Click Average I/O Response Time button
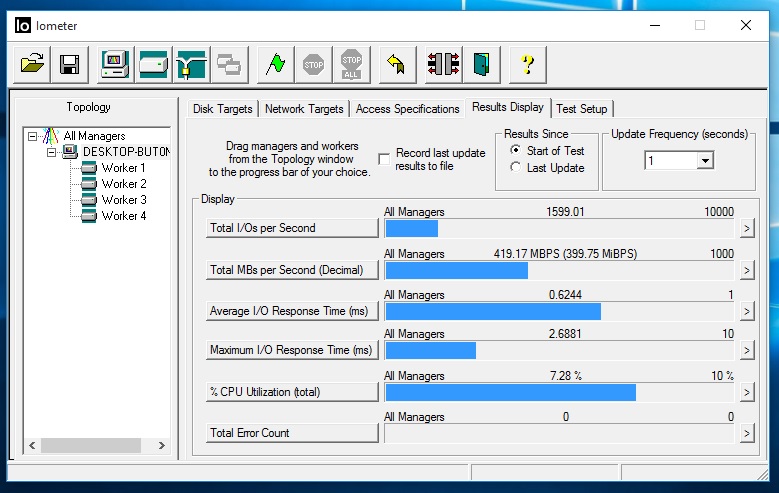Image resolution: width=779 pixels, height=493 pixels. [292, 311]
